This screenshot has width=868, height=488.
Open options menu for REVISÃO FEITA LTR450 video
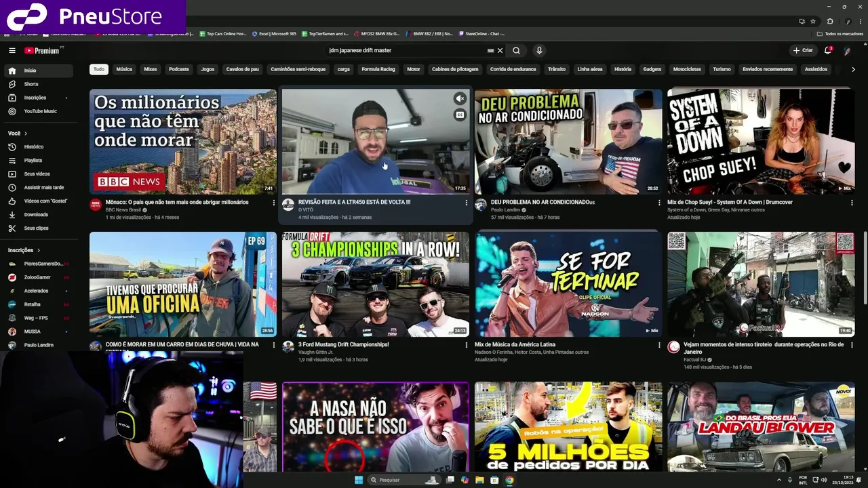[x=466, y=203]
